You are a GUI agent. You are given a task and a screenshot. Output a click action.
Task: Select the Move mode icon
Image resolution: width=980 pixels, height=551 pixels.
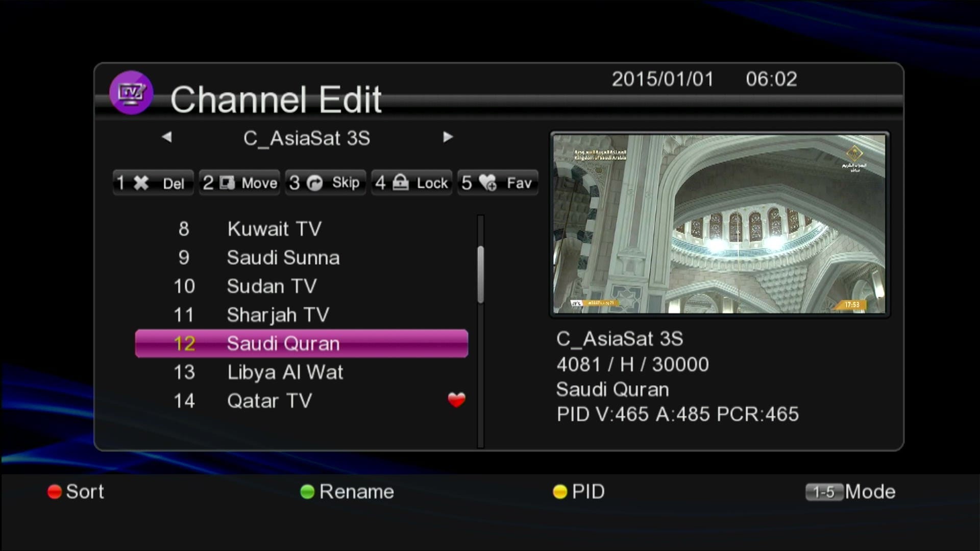point(227,183)
